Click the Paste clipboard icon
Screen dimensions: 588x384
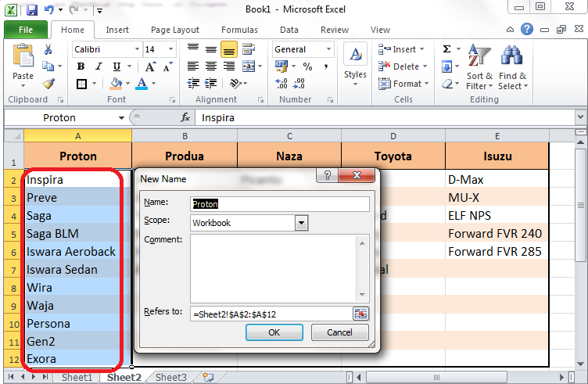(23, 55)
